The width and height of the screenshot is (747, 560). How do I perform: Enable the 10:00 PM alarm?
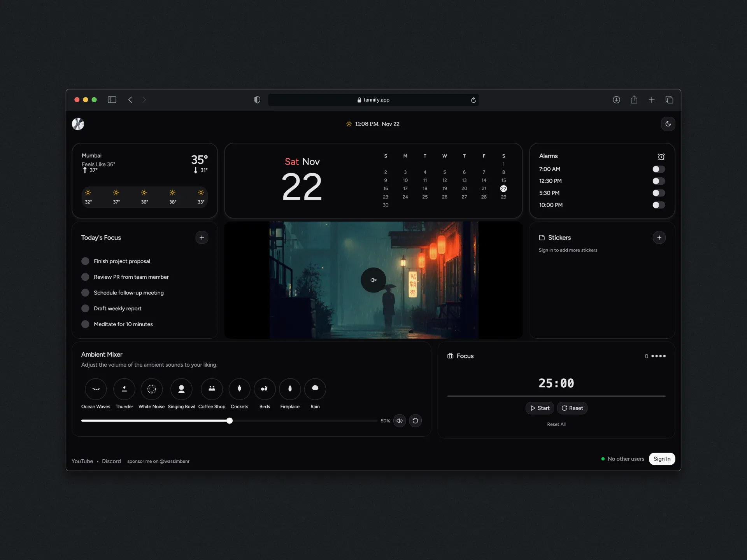pyautogui.click(x=658, y=205)
